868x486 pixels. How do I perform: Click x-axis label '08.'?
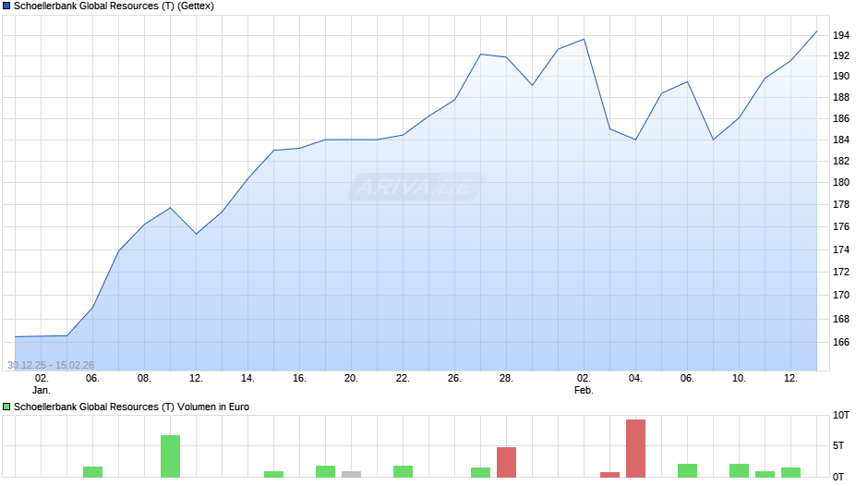pos(144,379)
